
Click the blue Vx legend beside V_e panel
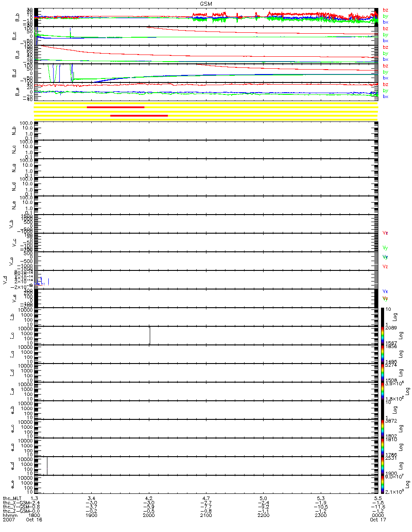(385, 291)
